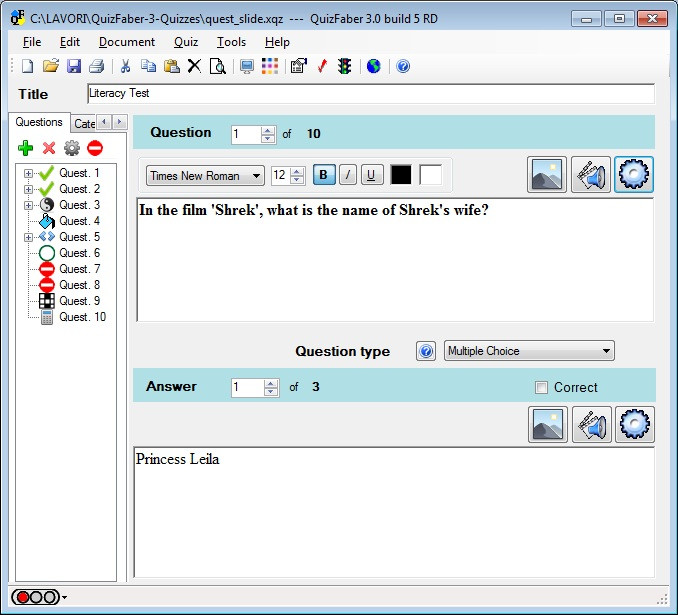This screenshot has height=615, width=678.
Task: Switch to the Questions tab
Action: [x=39, y=122]
